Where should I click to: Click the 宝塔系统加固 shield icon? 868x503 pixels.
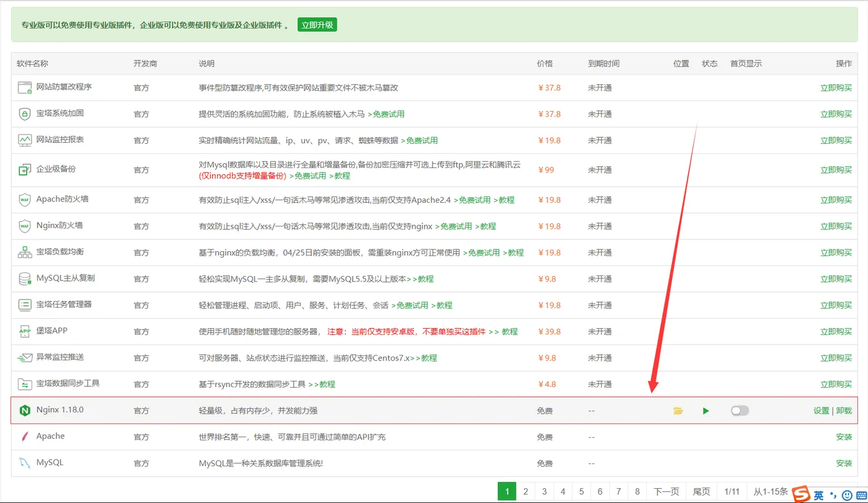tap(25, 114)
